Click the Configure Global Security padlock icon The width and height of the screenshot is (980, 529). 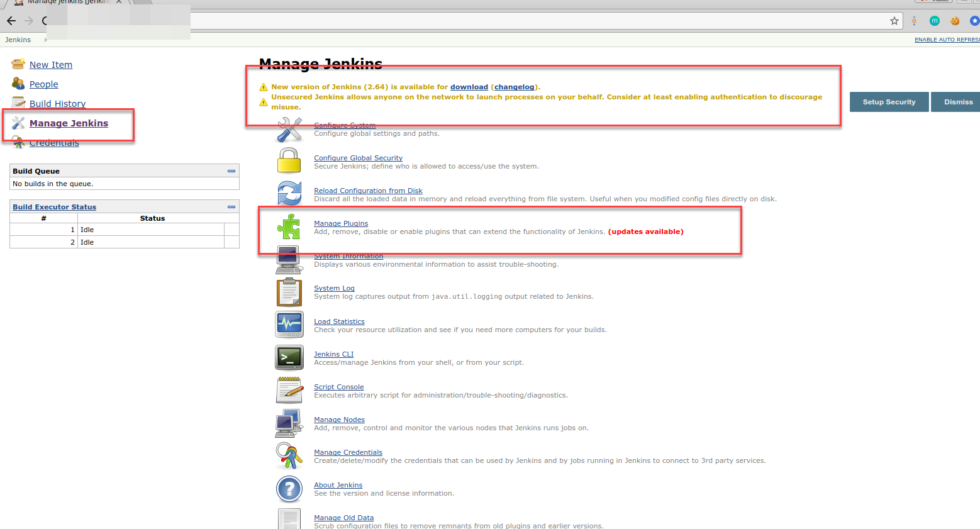click(289, 160)
